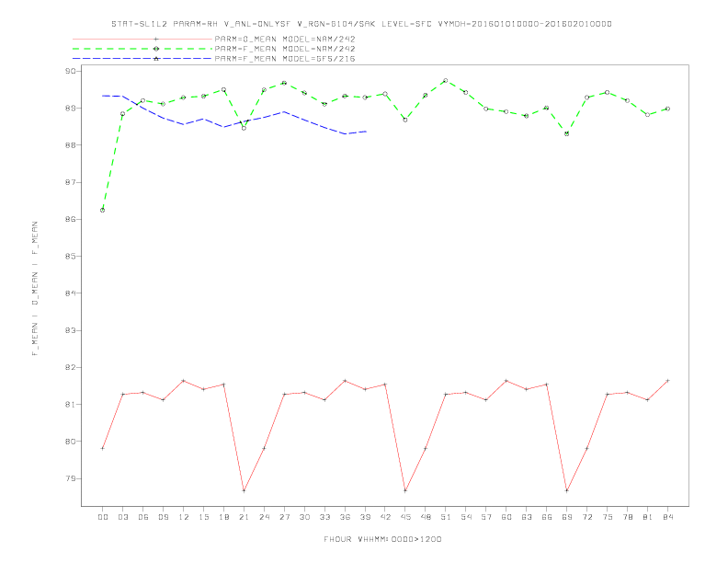Select green NAM forecast marker at hour 00
The image size is (728, 563).
(103, 210)
